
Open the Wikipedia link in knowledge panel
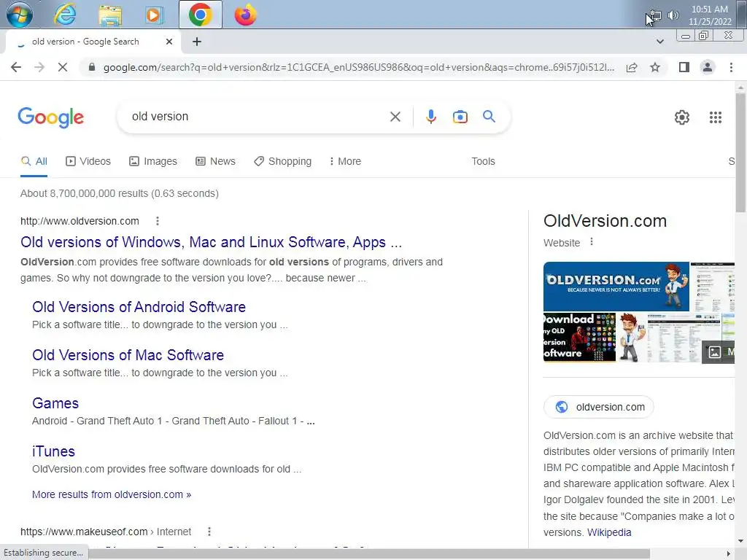point(609,532)
